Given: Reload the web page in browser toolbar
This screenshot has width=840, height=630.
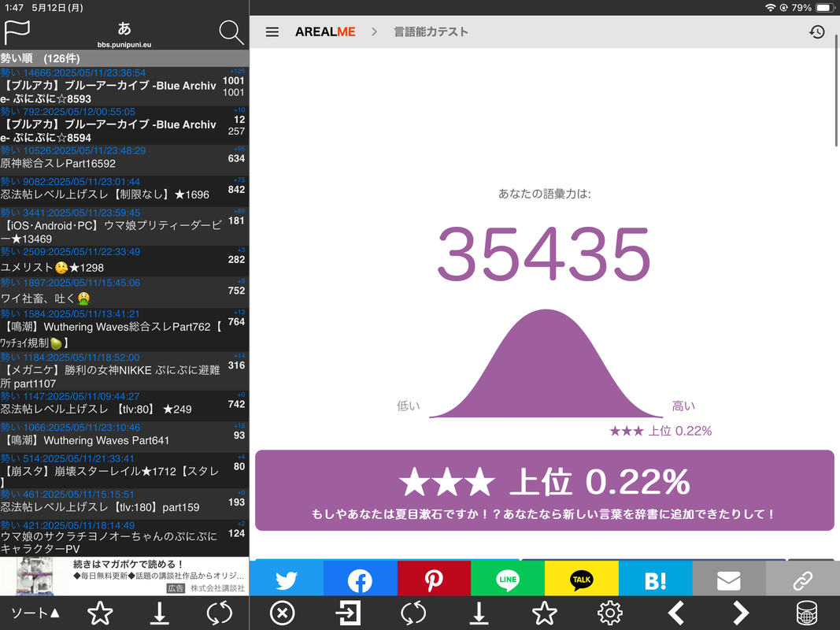Looking at the screenshot, I should click(x=413, y=613).
